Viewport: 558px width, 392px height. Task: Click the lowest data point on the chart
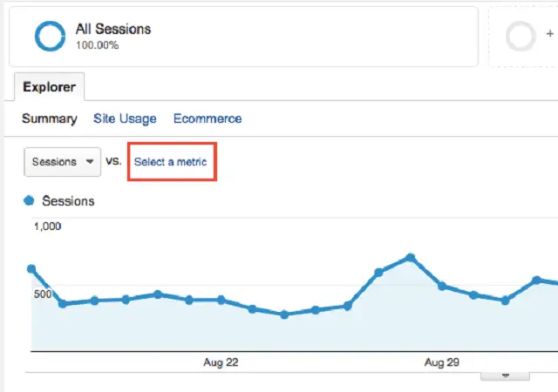click(x=284, y=314)
